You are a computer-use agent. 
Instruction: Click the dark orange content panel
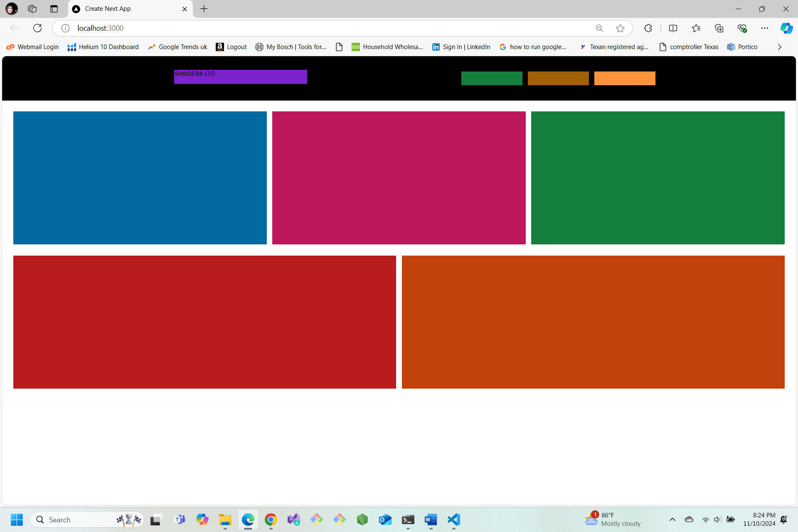[x=593, y=322]
